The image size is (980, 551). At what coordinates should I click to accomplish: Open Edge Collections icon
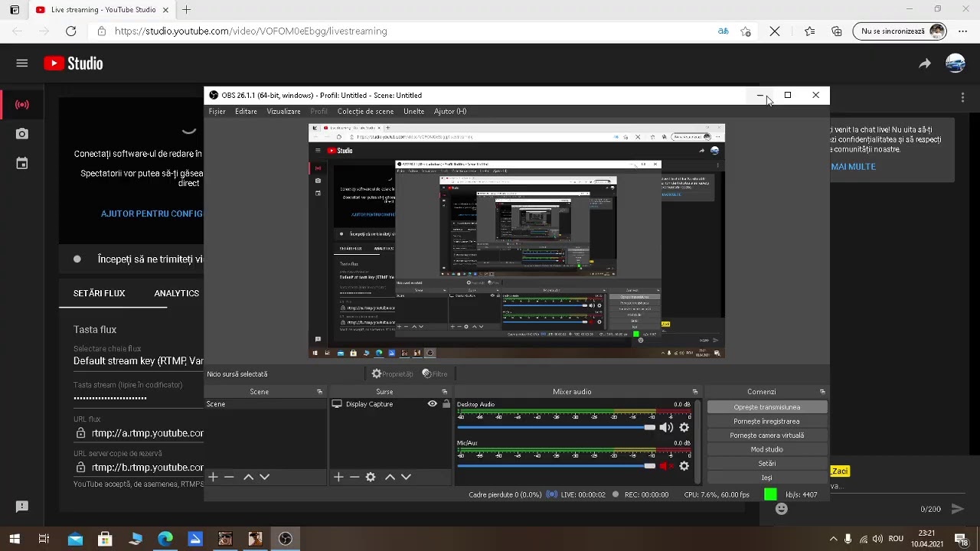[837, 31]
